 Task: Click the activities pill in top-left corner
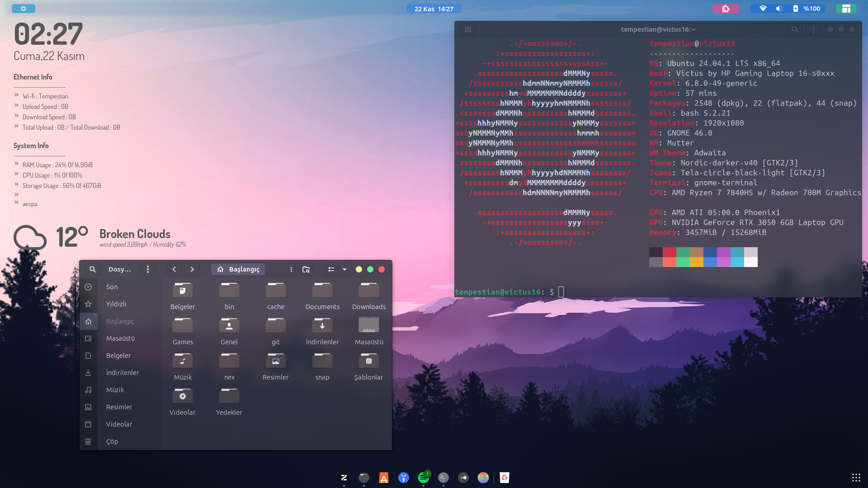24,9
